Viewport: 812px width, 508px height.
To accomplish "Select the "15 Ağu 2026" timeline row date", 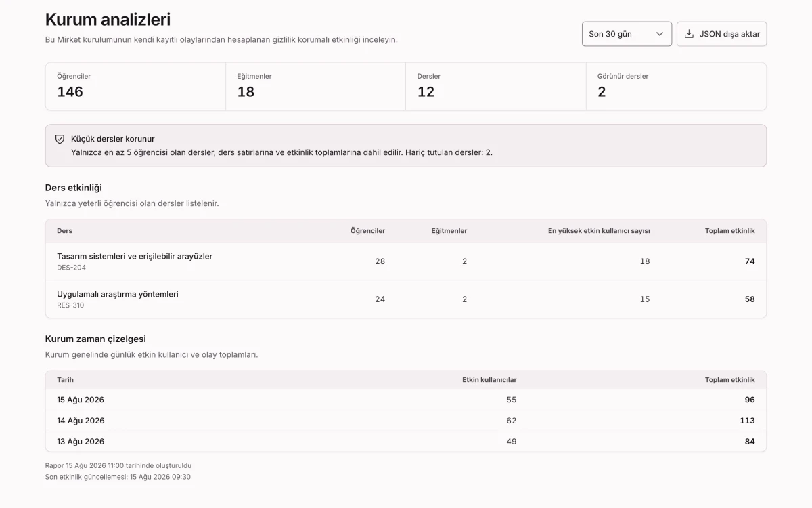I will tap(81, 400).
